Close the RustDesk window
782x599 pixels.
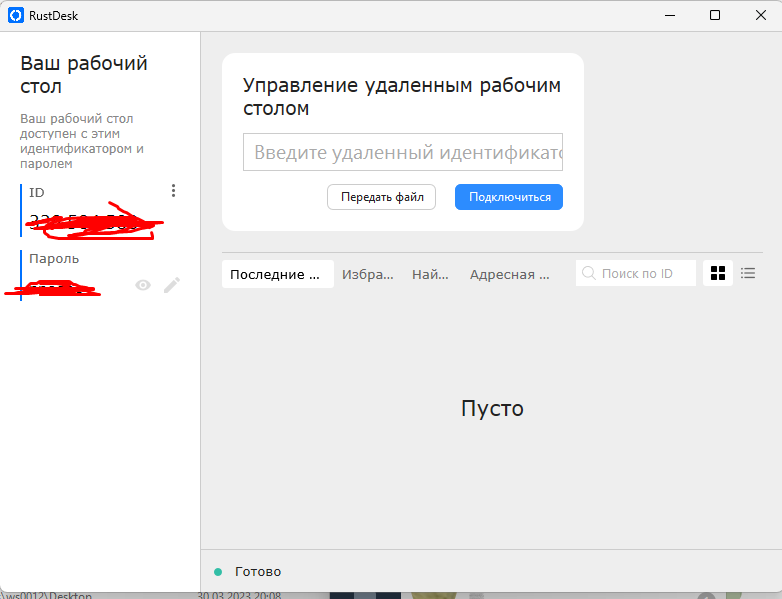point(761,15)
